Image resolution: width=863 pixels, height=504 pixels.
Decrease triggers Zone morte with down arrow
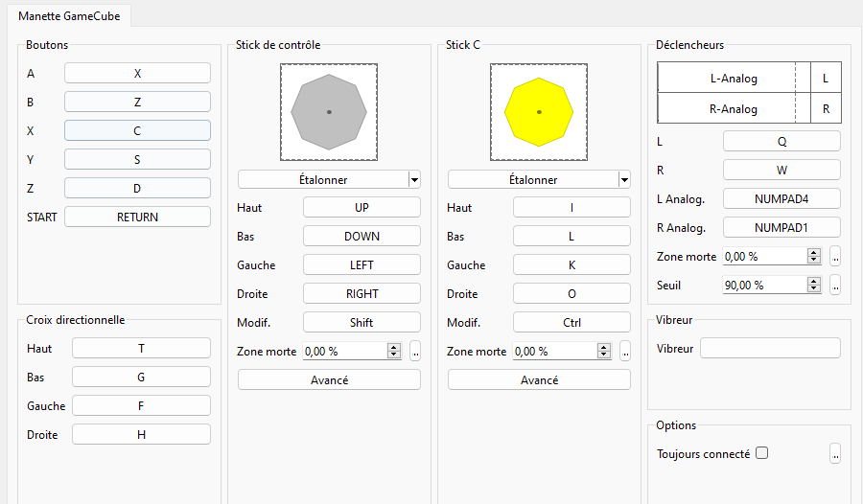[x=814, y=260]
